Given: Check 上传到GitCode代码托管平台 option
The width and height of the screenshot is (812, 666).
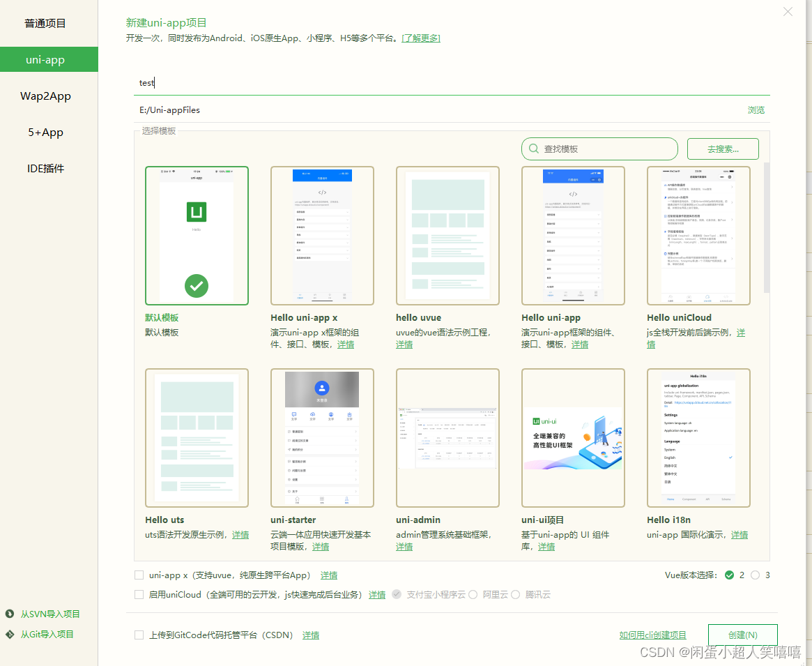Looking at the screenshot, I should click(x=139, y=635).
